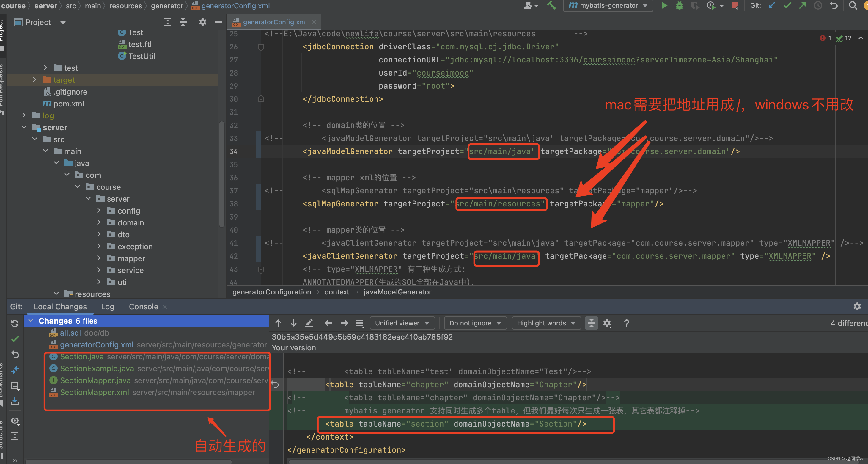868x464 pixels.
Task: Open SectionMapper.xml in changes list
Action: coord(94,393)
